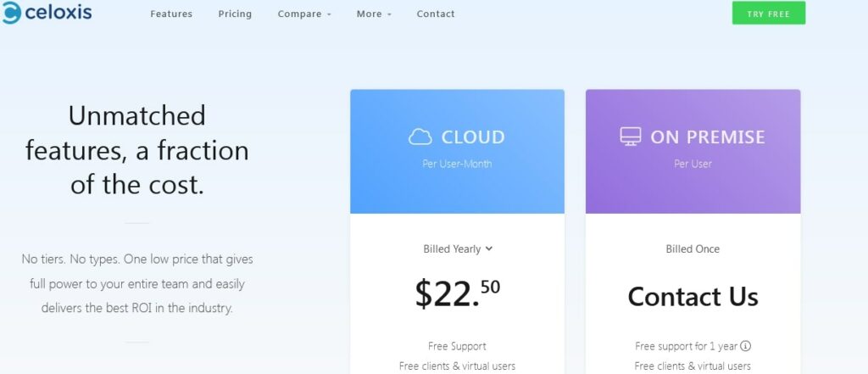This screenshot has width=868, height=374.
Task: Click 'Free Support' in the Cloud card
Action: (457, 346)
